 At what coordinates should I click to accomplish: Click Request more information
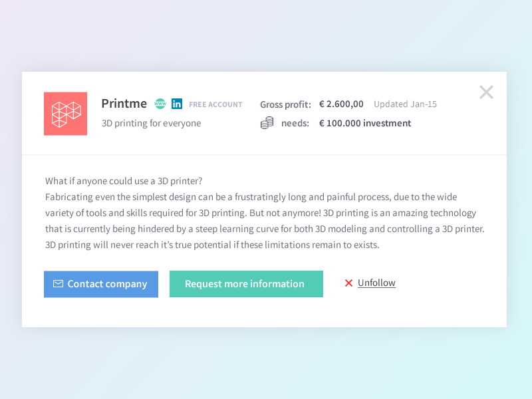click(246, 284)
